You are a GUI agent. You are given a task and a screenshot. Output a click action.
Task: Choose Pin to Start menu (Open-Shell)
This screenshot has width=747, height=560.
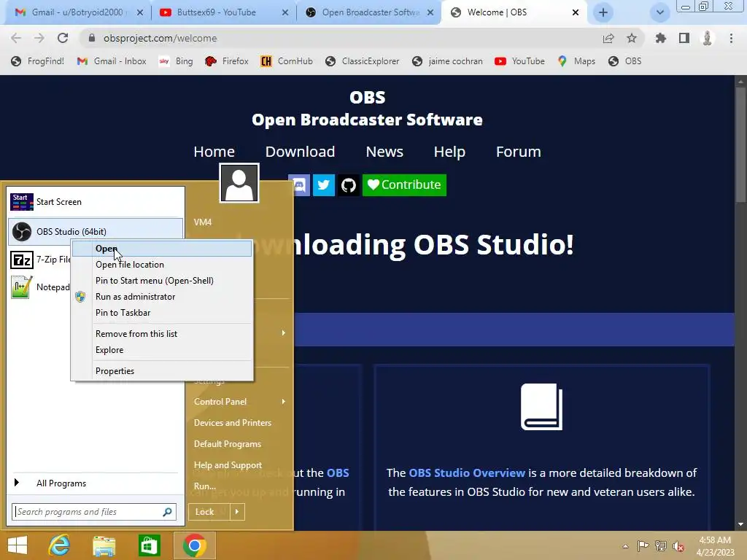pyautogui.click(x=162, y=281)
